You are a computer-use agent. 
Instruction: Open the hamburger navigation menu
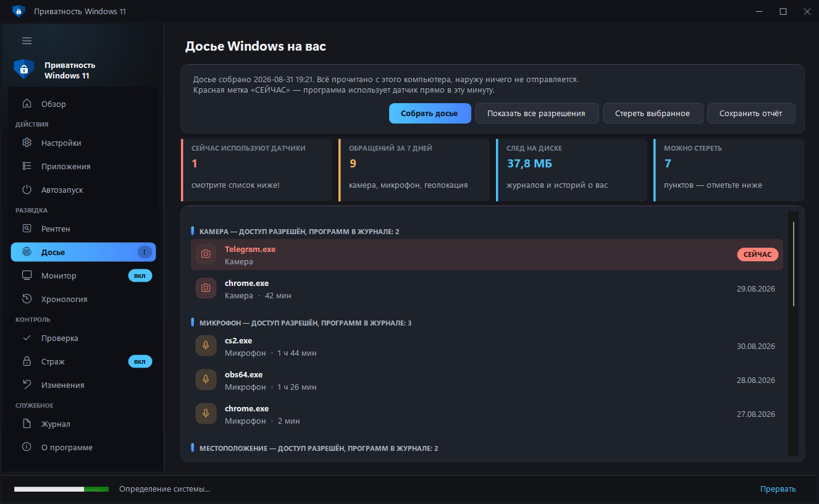[27, 41]
